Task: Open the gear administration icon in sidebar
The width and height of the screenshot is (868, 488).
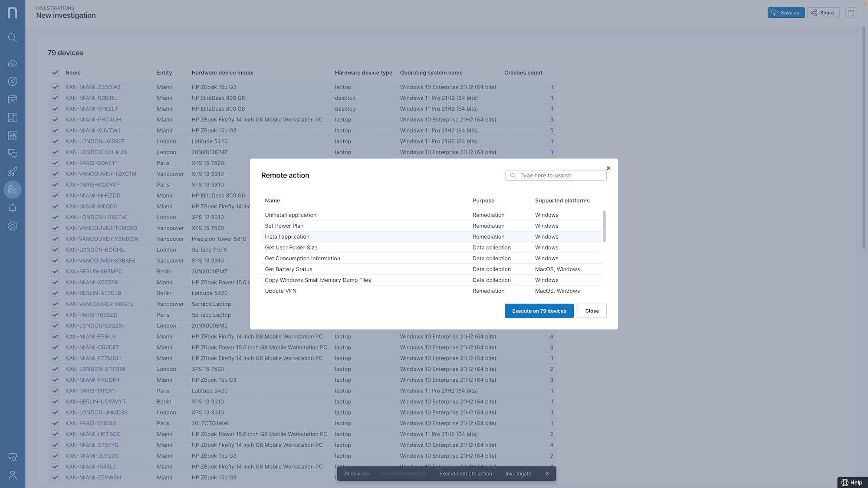Action: click(13, 226)
